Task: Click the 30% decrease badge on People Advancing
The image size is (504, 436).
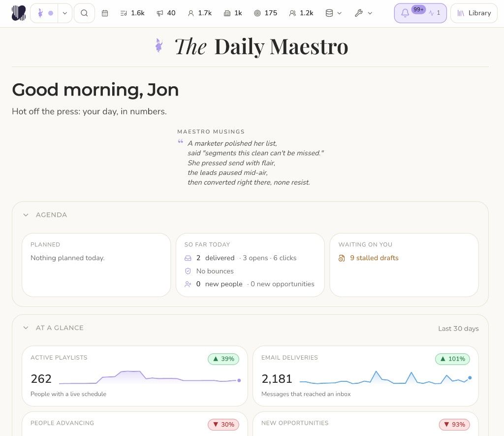Action: 223,424
